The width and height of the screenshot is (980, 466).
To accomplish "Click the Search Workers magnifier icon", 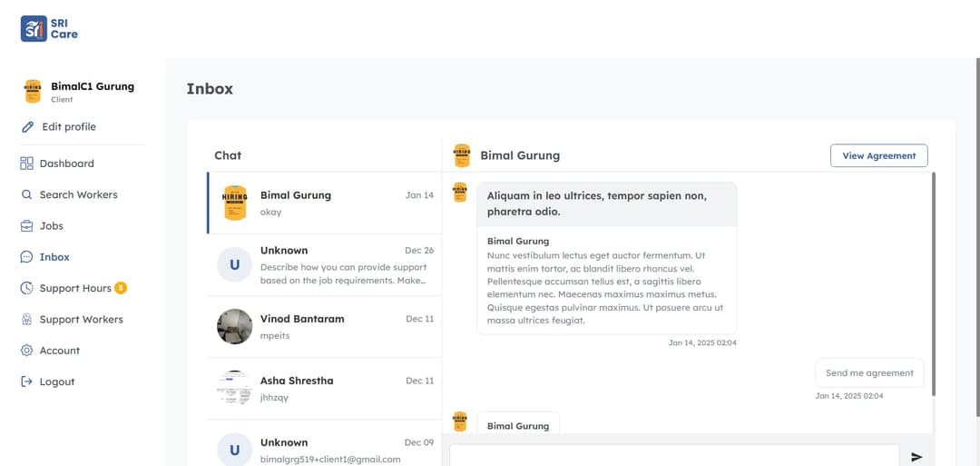I will [x=26, y=194].
